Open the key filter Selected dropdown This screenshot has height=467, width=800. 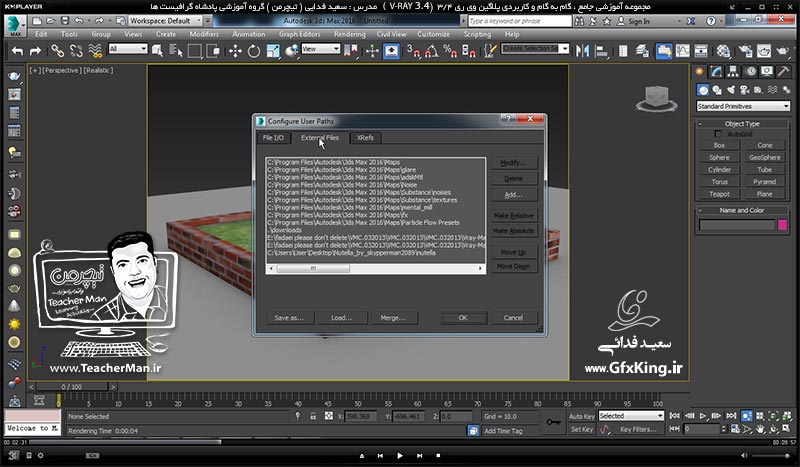point(631,416)
